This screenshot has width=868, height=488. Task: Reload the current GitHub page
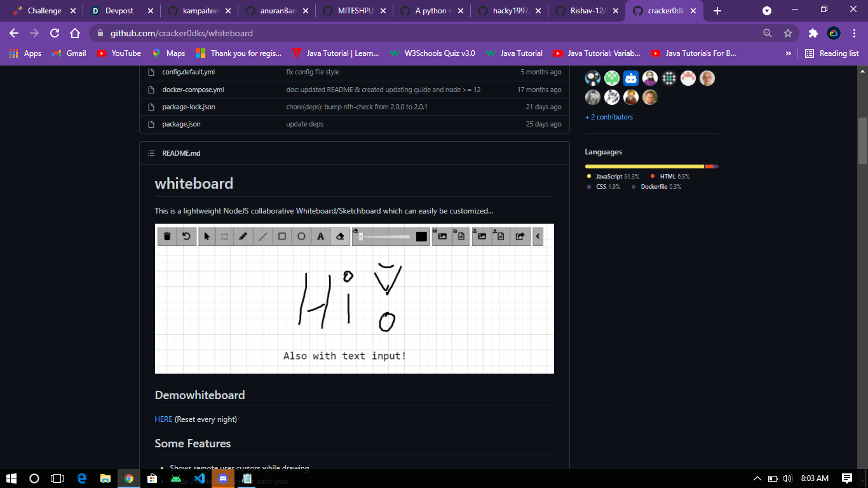(x=55, y=33)
